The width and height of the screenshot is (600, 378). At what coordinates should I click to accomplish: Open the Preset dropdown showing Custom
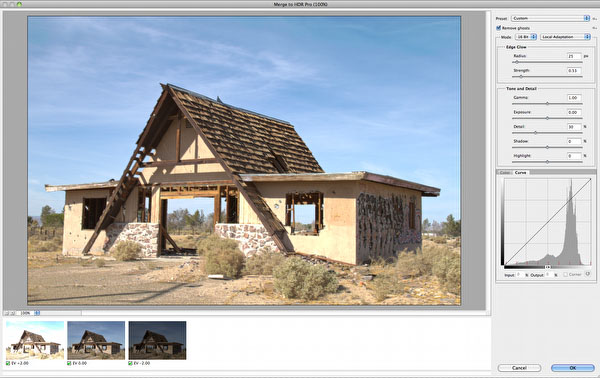[550, 18]
